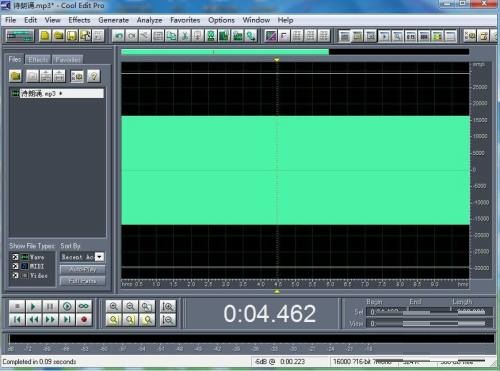Click Open in Files panel
This screenshot has width=500, height=371.
point(15,76)
